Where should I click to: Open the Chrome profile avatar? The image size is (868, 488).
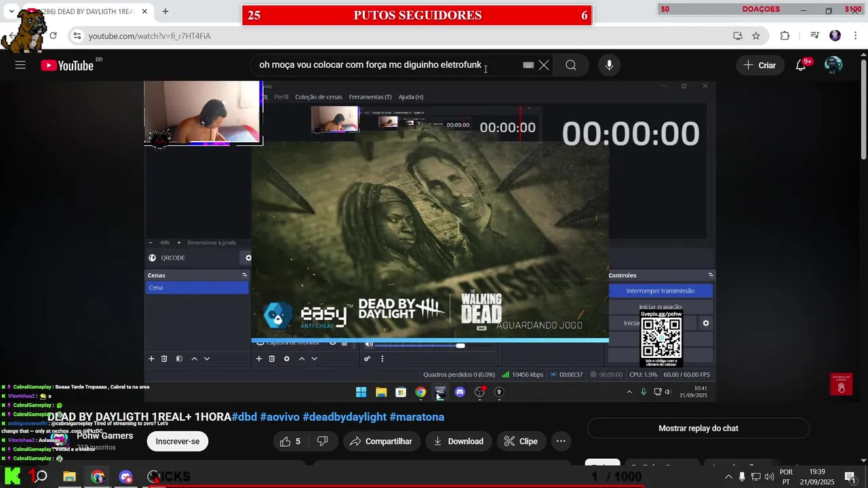click(x=835, y=35)
